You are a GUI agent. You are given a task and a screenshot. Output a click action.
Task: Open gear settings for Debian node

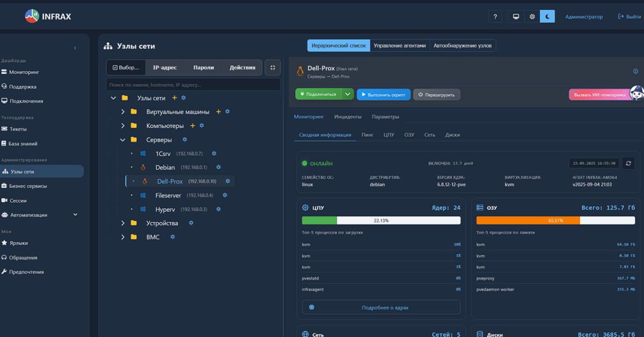pos(218,167)
